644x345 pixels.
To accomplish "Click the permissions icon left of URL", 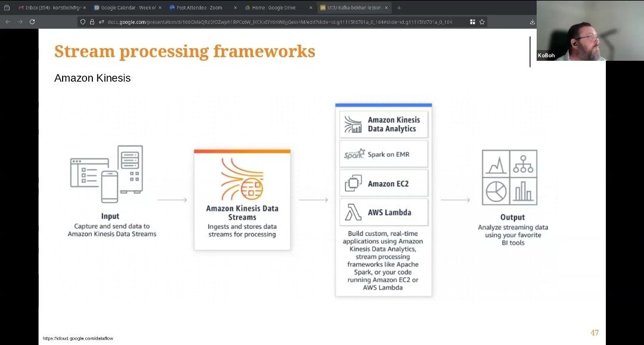I will [x=101, y=21].
